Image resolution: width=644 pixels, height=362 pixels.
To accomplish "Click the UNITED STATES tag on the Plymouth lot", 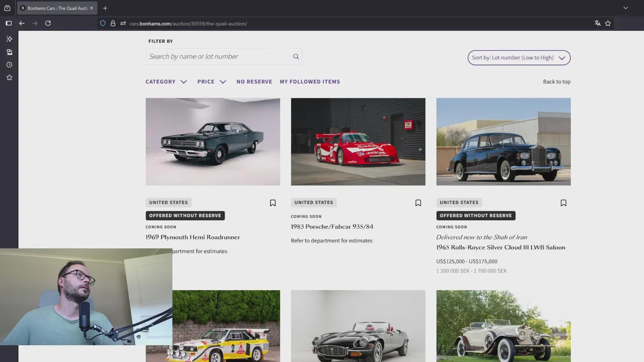I will click(168, 203).
